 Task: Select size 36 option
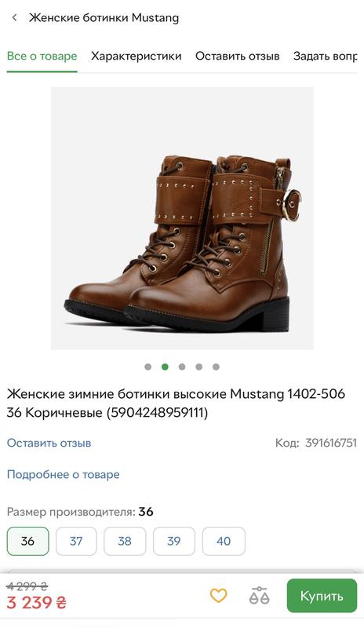28,541
